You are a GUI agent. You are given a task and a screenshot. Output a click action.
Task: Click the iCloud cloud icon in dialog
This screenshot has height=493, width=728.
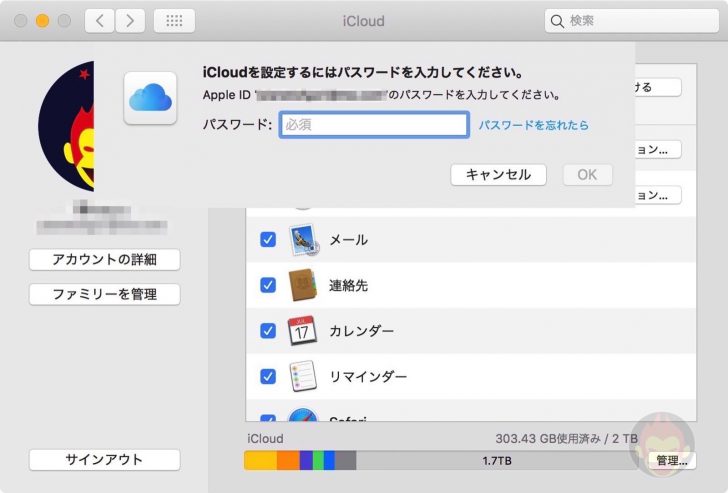[x=150, y=98]
